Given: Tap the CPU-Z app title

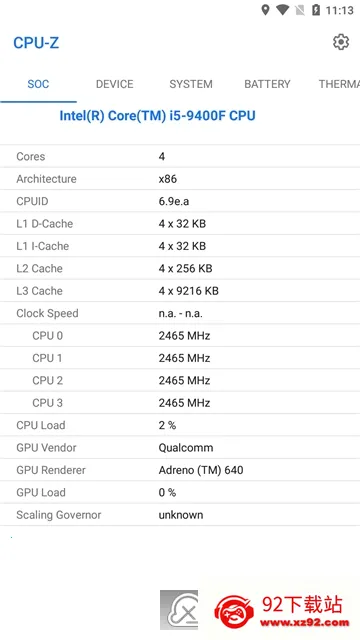Looking at the screenshot, I should tap(36, 42).
